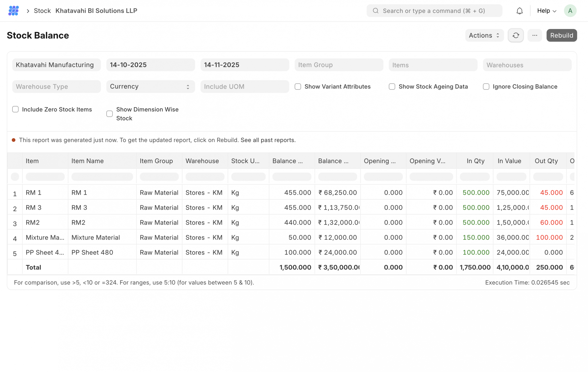The width and height of the screenshot is (588, 372).
Task: Click the red report status dot
Action: click(14, 140)
